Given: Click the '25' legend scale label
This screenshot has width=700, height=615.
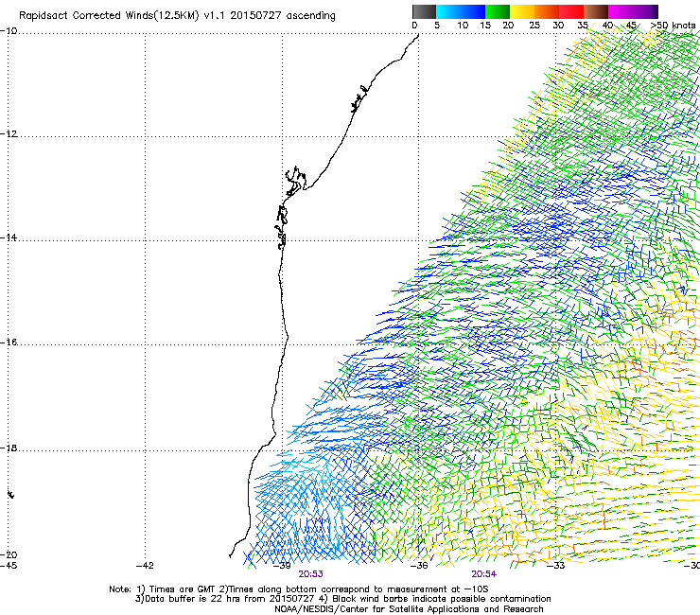Looking at the screenshot, I should (534, 26).
